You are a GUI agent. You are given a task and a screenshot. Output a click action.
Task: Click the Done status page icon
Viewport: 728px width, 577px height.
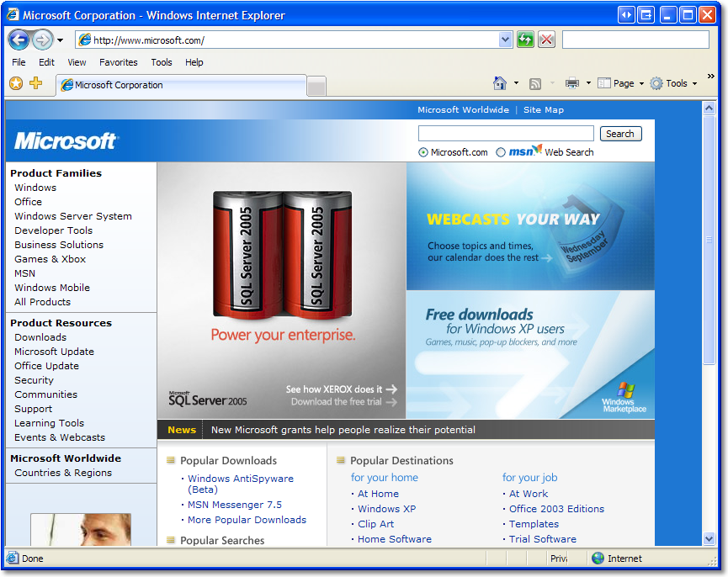pyautogui.click(x=13, y=558)
